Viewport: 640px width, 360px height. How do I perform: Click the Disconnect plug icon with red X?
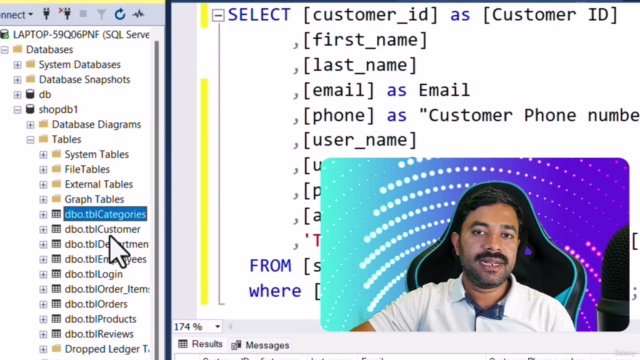[x=64, y=14]
